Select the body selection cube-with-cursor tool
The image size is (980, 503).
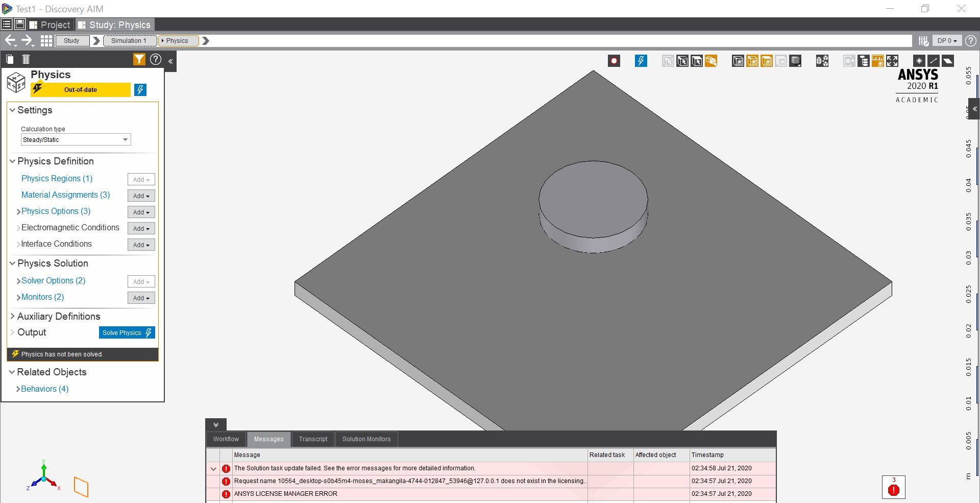point(682,61)
